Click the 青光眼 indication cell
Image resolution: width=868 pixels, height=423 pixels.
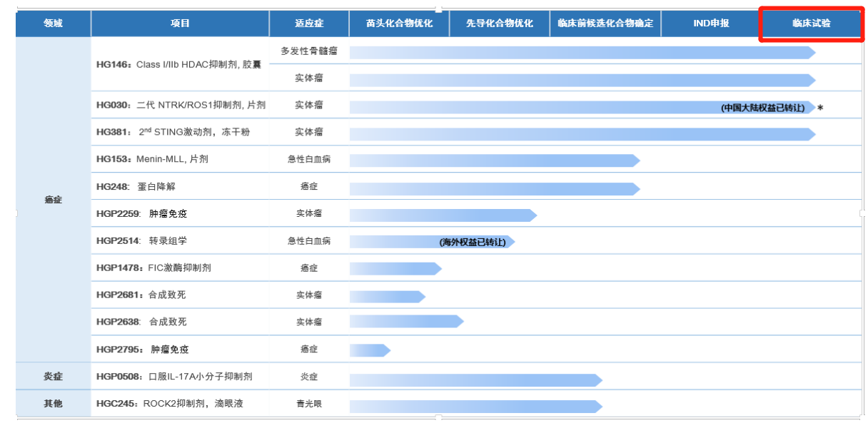click(309, 404)
